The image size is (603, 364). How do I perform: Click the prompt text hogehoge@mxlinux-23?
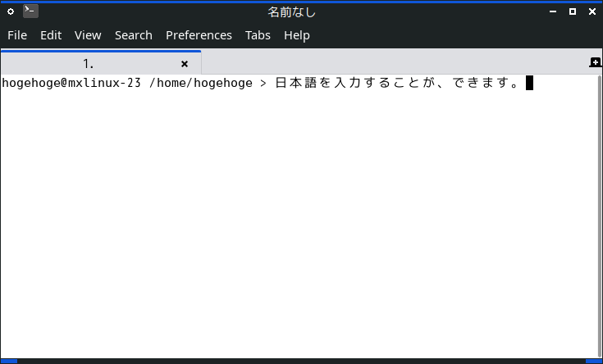[x=71, y=83]
